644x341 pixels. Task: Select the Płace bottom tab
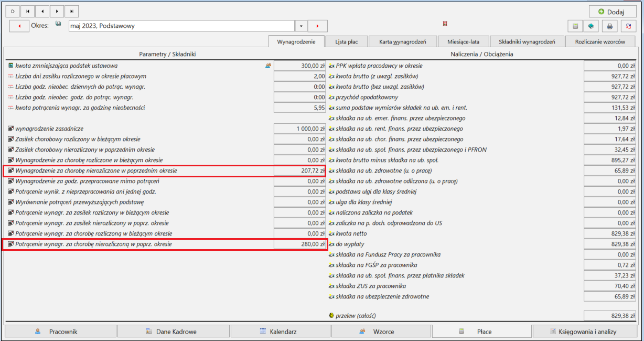coord(482,332)
